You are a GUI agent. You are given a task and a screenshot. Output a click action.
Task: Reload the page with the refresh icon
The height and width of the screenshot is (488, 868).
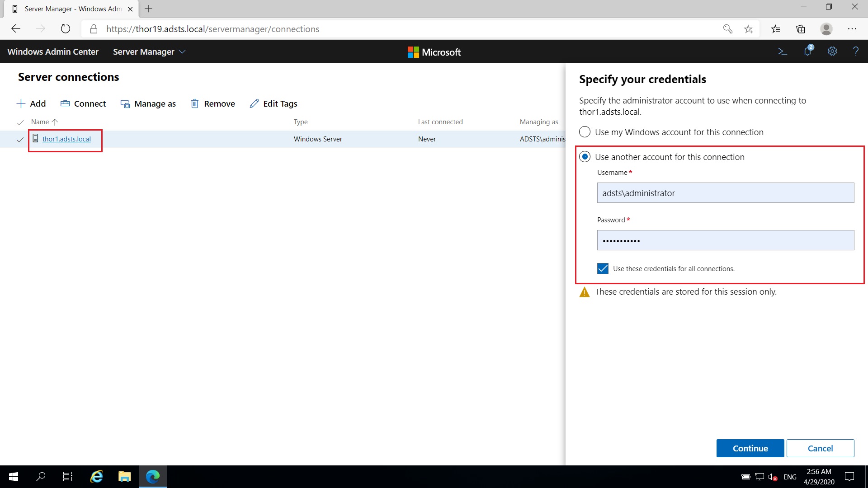[66, 29]
